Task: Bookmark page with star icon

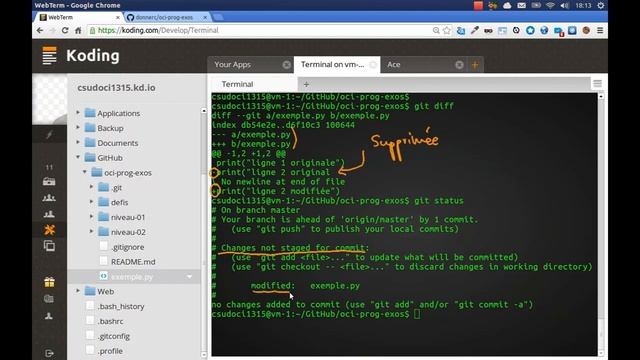Action: tap(447, 30)
